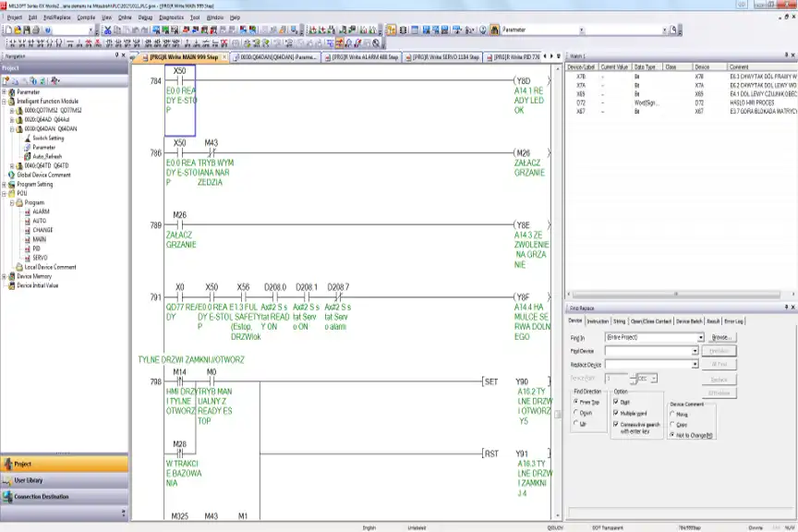Open the Find In dropdown
798x532 pixels.
(700, 338)
